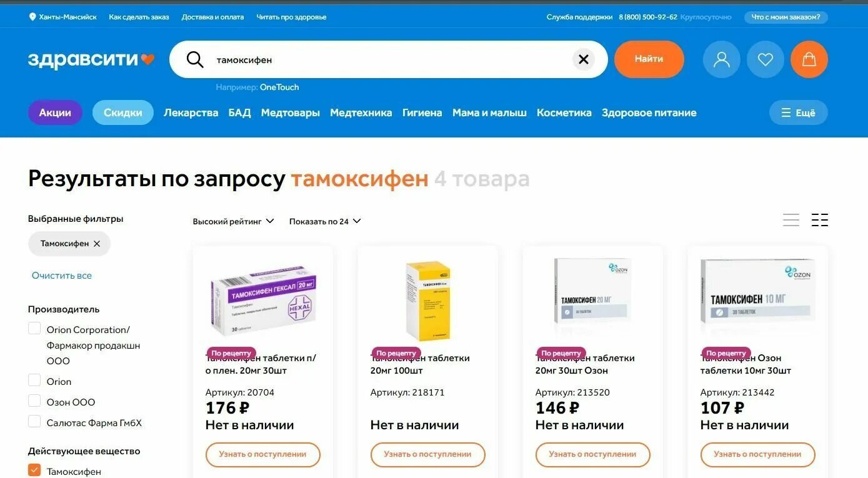Remove the Тамоксифен filter chip
The width and height of the screenshot is (868, 478).
click(97, 244)
